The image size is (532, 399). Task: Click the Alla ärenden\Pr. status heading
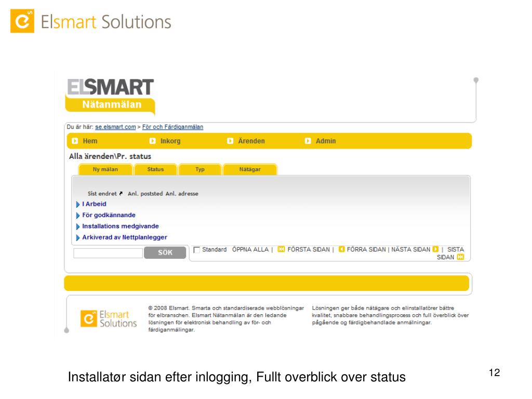(x=110, y=156)
